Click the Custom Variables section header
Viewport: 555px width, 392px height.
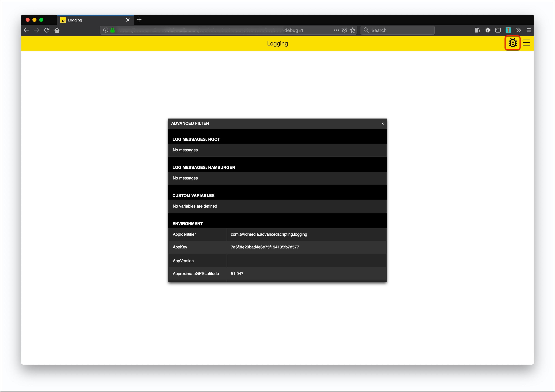(x=193, y=196)
